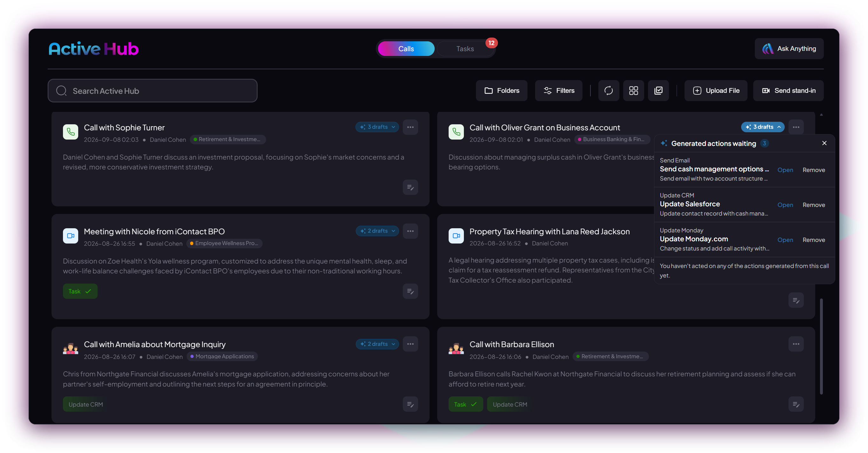
Task: Open more options for Barbara Ellison call
Action: click(x=796, y=344)
